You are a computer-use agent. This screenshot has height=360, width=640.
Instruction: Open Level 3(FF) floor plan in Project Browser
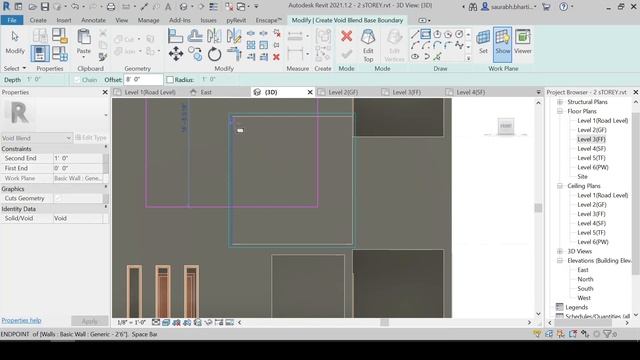click(x=591, y=139)
